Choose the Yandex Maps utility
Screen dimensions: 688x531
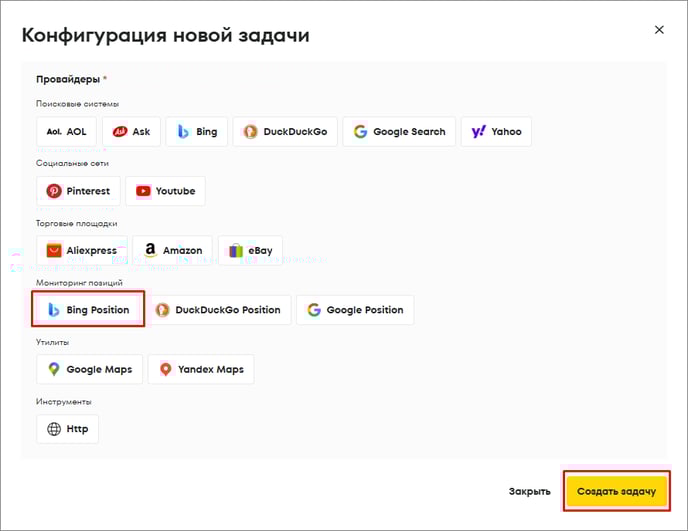point(201,370)
